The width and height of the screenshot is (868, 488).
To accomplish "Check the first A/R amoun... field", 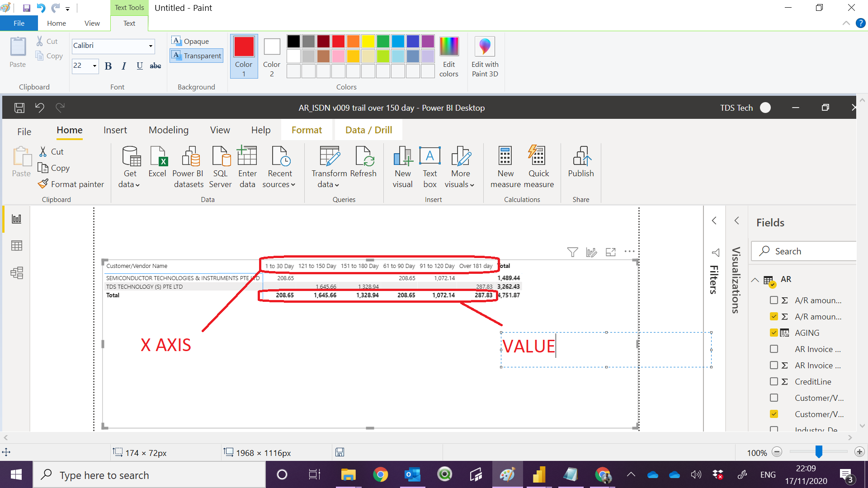I will tap(774, 300).
